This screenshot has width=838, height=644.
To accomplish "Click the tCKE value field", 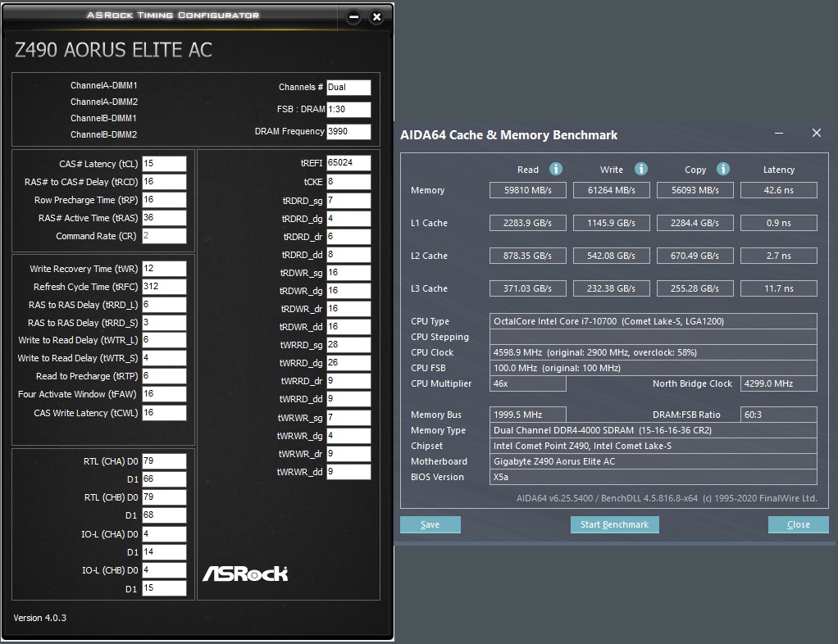I will [x=348, y=182].
